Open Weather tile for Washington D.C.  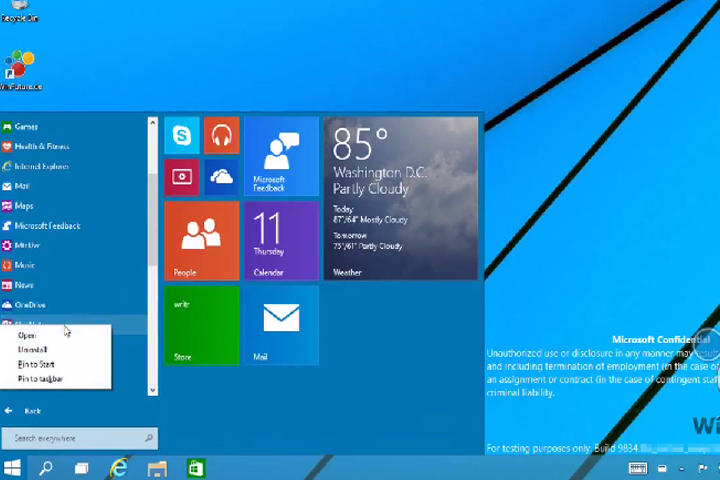point(400,198)
